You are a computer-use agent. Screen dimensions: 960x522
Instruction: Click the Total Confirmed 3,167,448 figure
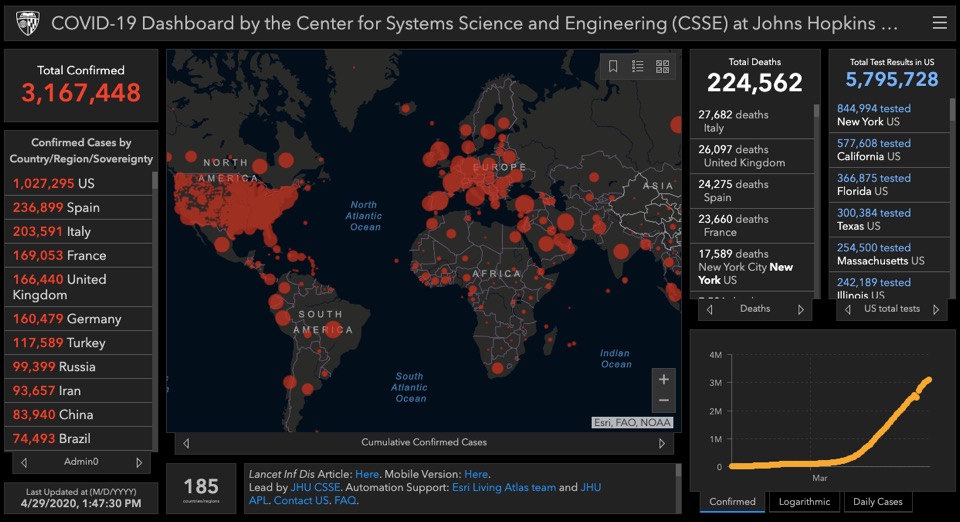(81, 93)
